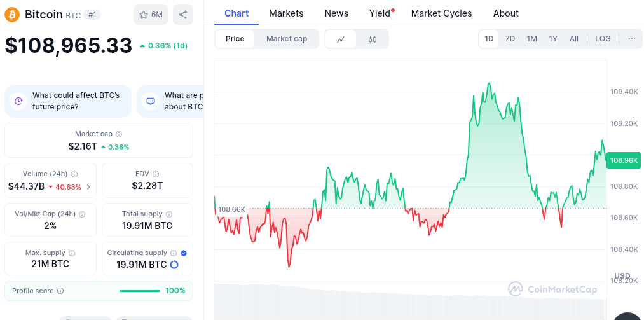Click 'What could affect BTC's future price?' card
The height and width of the screenshot is (320, 644).
tap(68, 101)
